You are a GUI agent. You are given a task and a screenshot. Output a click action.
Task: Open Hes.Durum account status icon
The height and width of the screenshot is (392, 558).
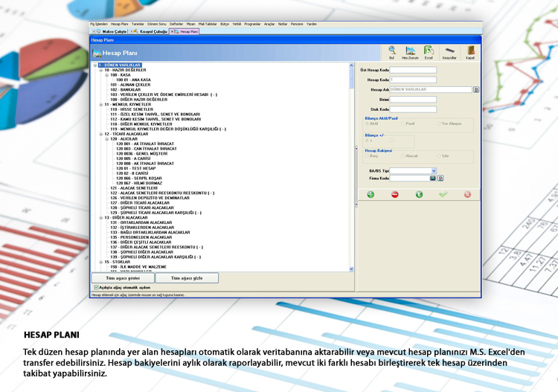[410, 51]
